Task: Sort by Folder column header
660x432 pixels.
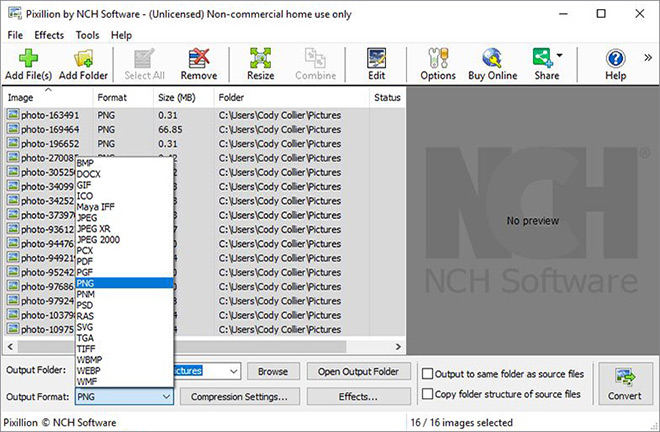Action: [291, 97]
